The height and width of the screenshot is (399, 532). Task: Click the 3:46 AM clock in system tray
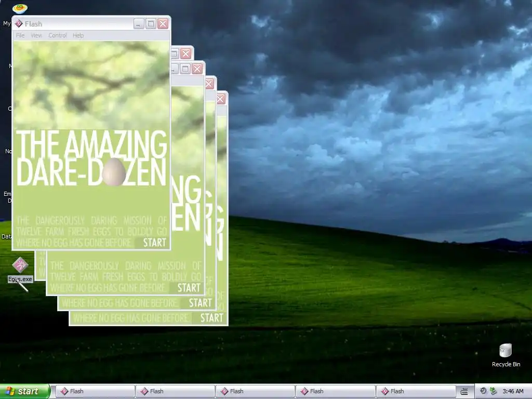(513, 391)
